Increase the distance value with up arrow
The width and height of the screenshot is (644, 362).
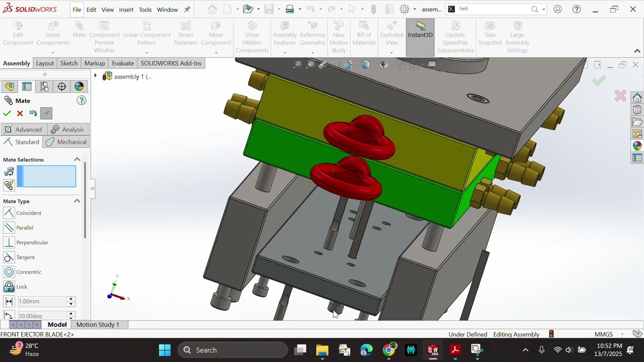(71, 299)
